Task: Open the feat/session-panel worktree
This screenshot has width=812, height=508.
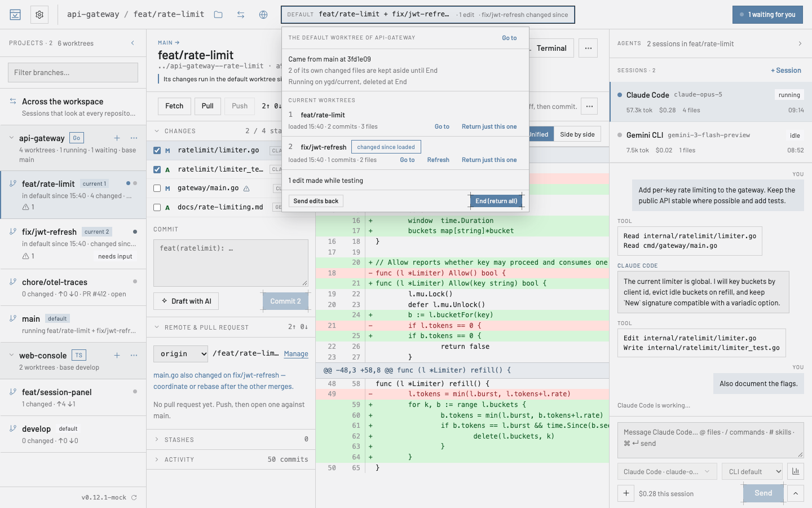Action: pos(73,397)
